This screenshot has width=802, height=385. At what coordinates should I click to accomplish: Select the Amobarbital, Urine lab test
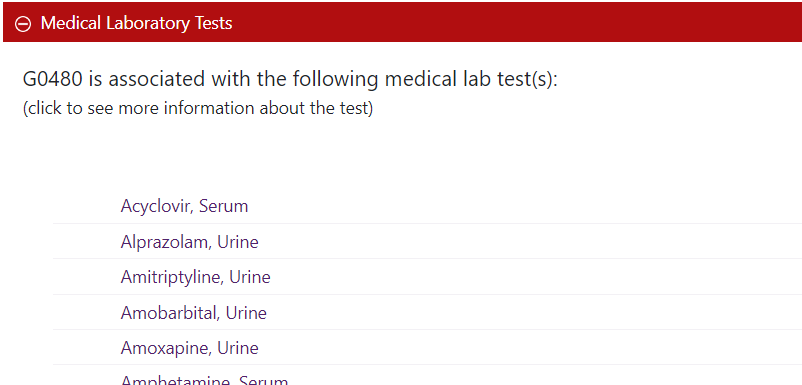(x=193, y=312)
